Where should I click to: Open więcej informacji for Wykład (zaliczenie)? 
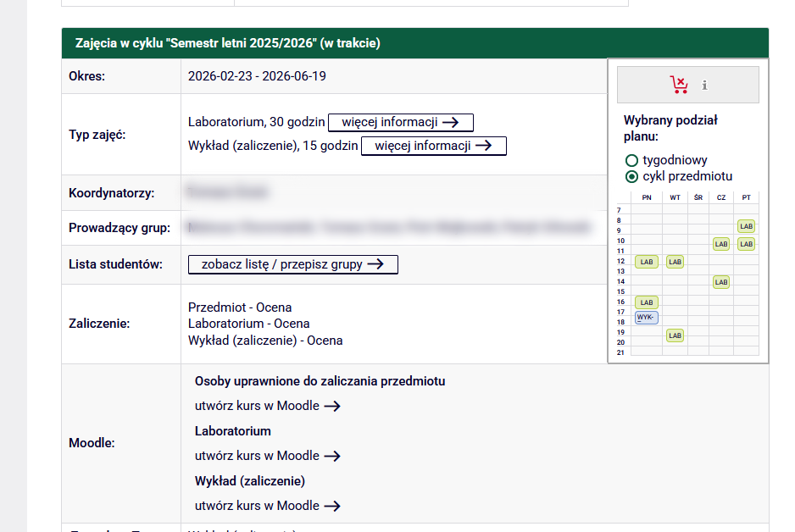(x=433, y=146)
